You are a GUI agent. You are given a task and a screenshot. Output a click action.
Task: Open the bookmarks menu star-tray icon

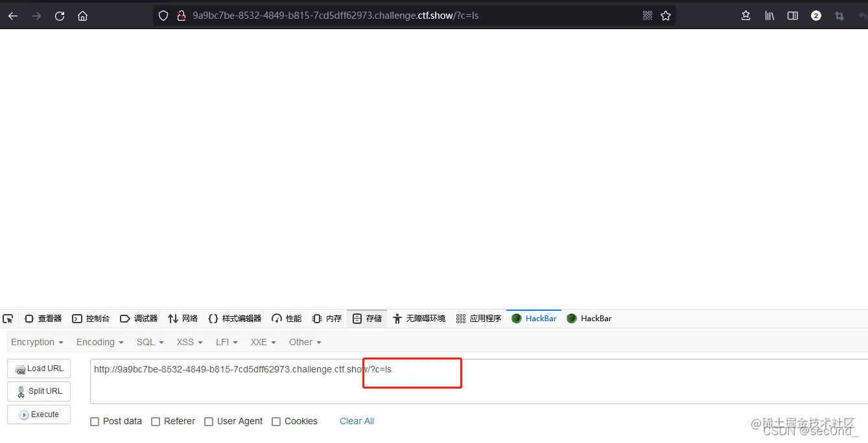(x=746, y=16)
